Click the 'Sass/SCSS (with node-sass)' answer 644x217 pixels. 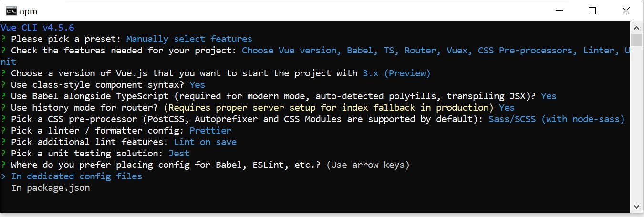pyautogui.click(x=556, y=119)
